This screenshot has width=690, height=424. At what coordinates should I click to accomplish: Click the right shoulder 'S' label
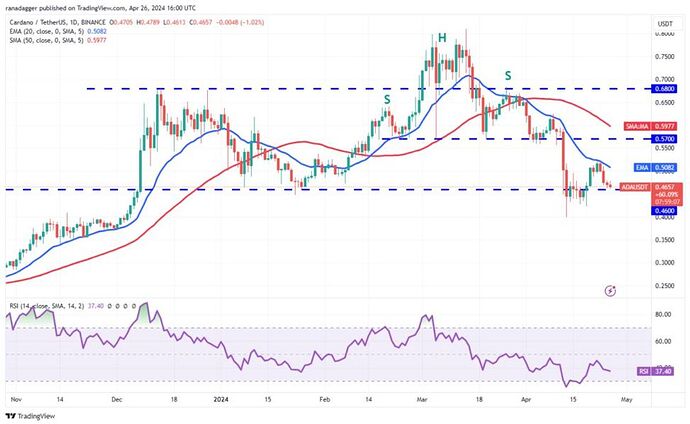(508, 76)
